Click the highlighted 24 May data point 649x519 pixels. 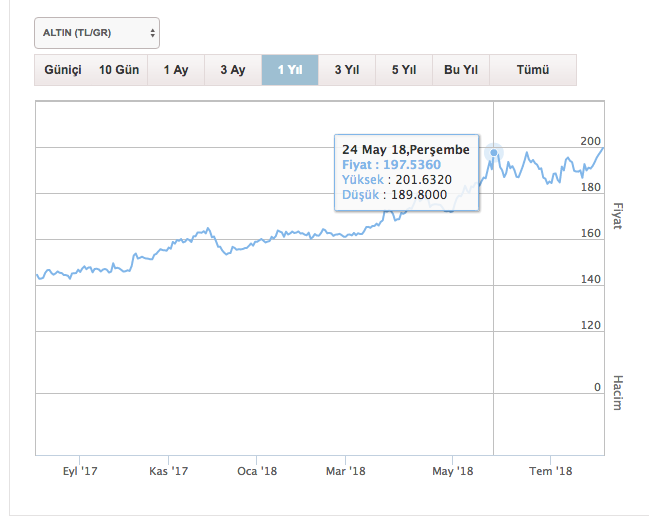click(494, 153)
